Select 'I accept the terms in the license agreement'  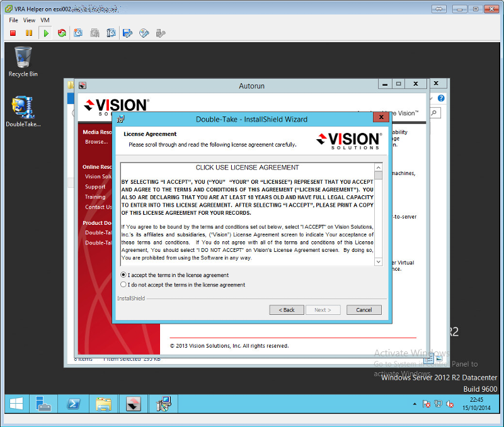click(x=175, y=275)
